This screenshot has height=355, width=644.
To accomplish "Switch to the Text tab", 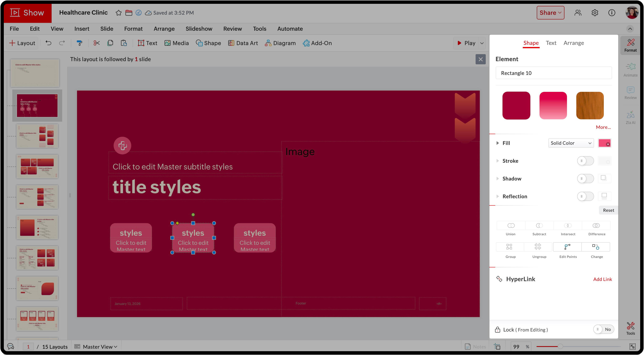I will click(551, 43).
